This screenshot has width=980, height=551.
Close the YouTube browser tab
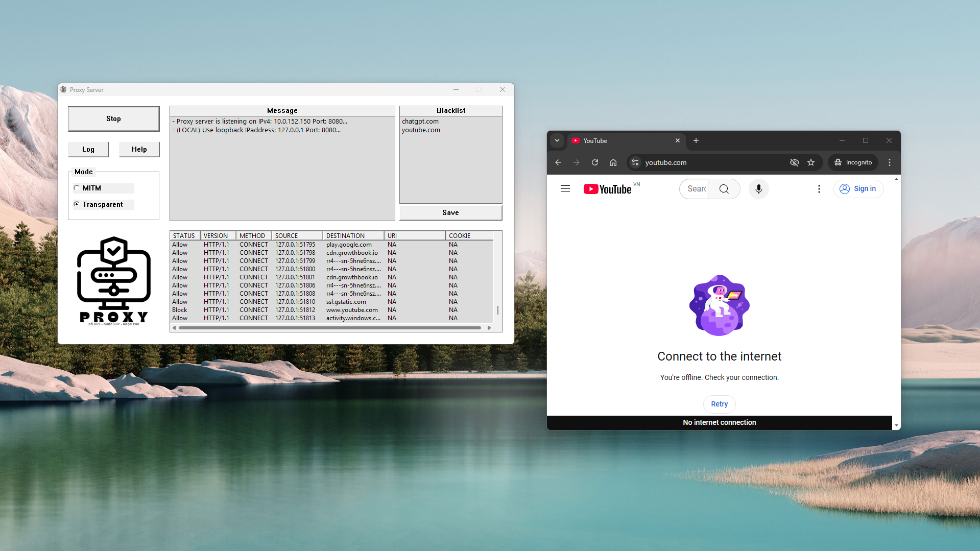pyautogui.click(x=678, y=140)
